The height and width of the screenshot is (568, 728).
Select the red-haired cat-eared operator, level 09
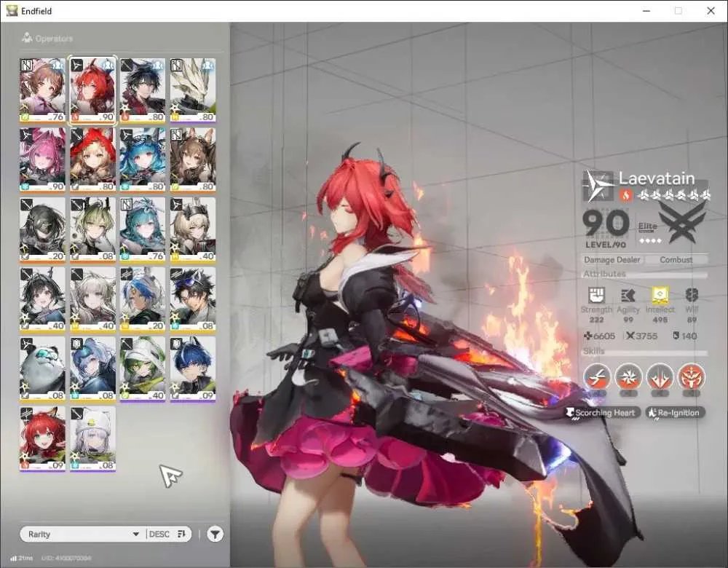(x=42, y=438)
